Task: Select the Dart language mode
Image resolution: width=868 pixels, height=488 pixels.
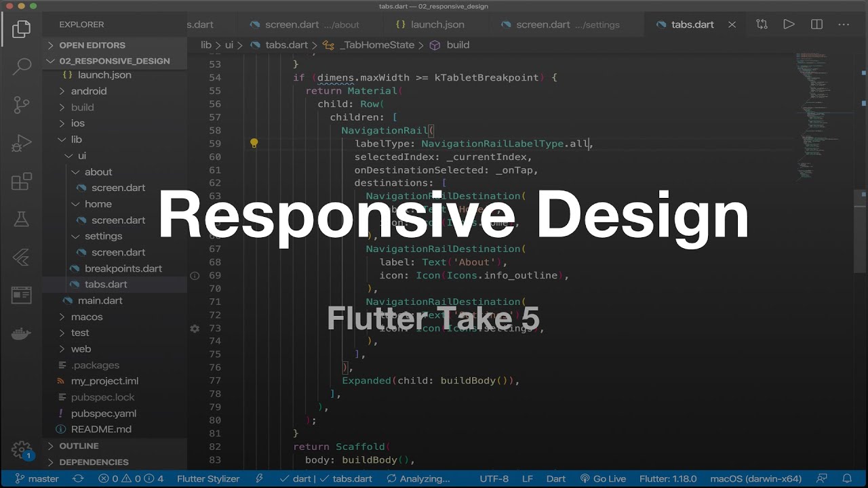Action: click(x=556, y=479)
